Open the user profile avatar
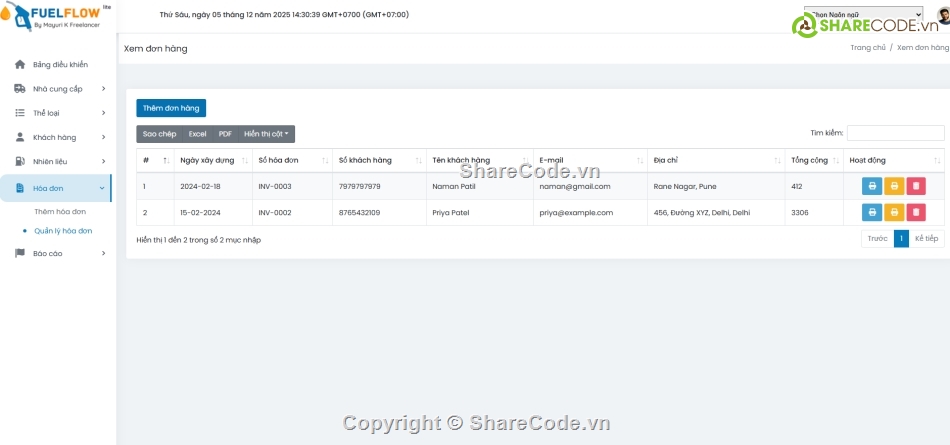950x445 pixels. pyautogui.click(x=942, y=15)
